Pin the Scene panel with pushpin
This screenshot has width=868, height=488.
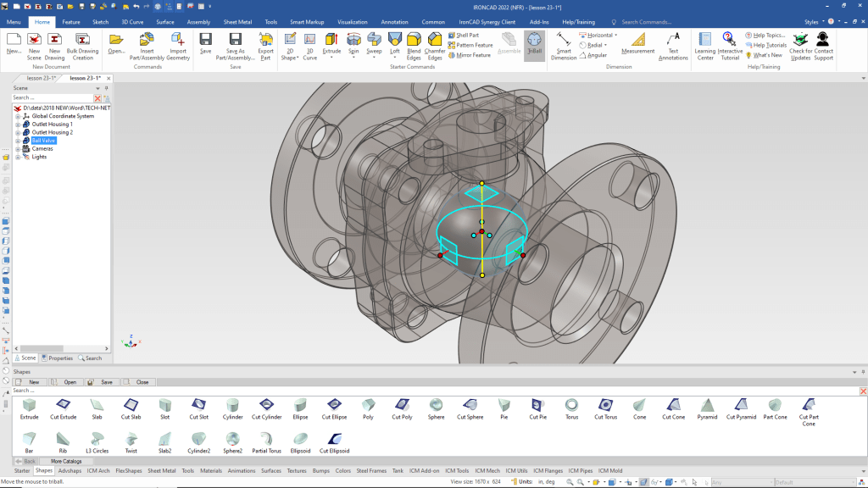pos(106,88)
